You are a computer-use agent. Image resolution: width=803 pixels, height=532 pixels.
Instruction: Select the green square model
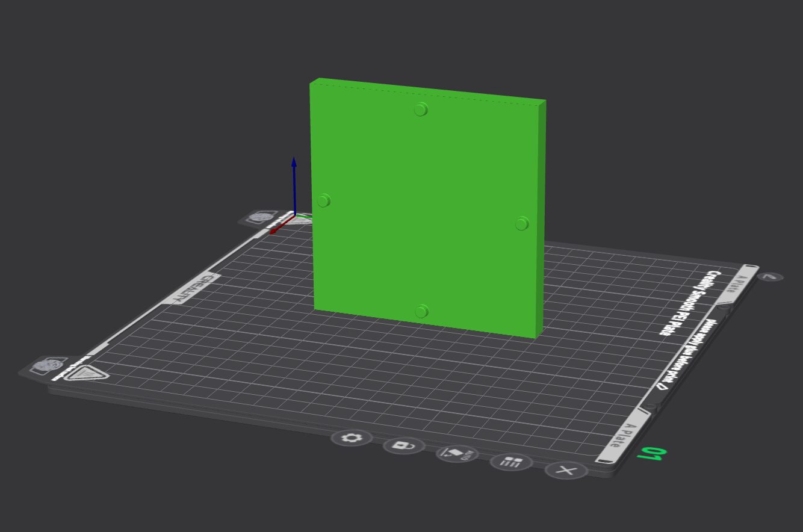427,208
